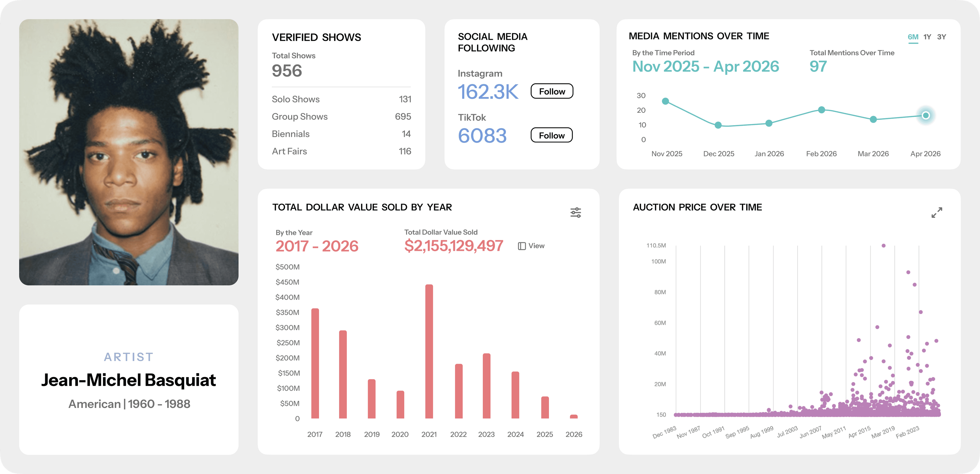Expand the Auction Price Over Time chart

tap(937, 213)
